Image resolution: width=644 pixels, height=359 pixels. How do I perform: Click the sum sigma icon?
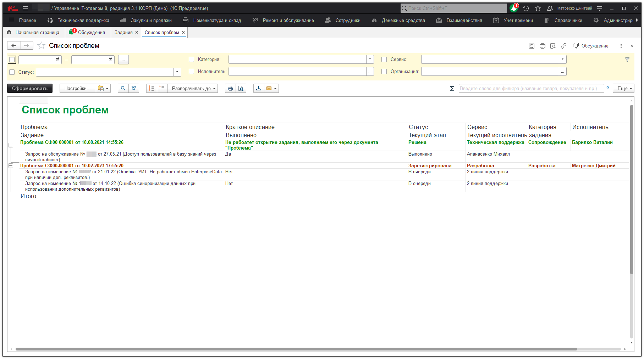pos(452,89)
